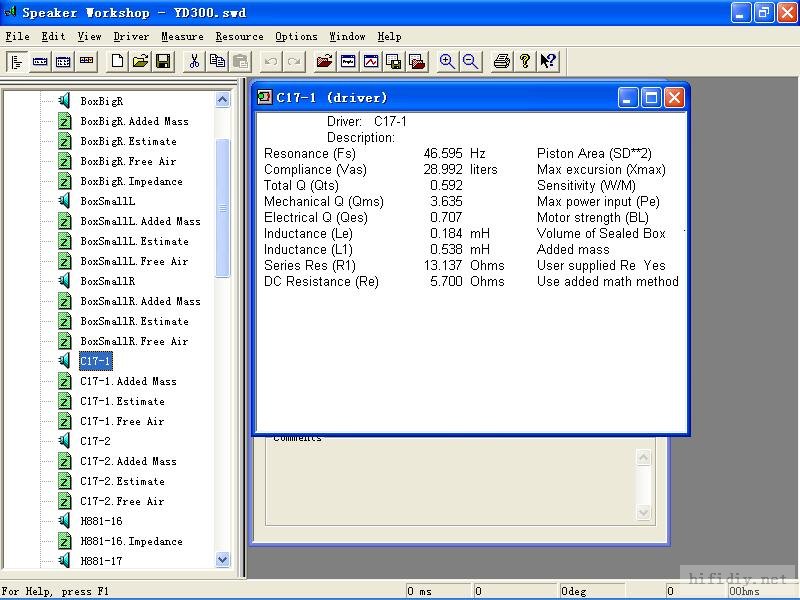This screenshot has width=800, height=600.
Task: Maximize the C17-1 driver window
Action: 651,97
